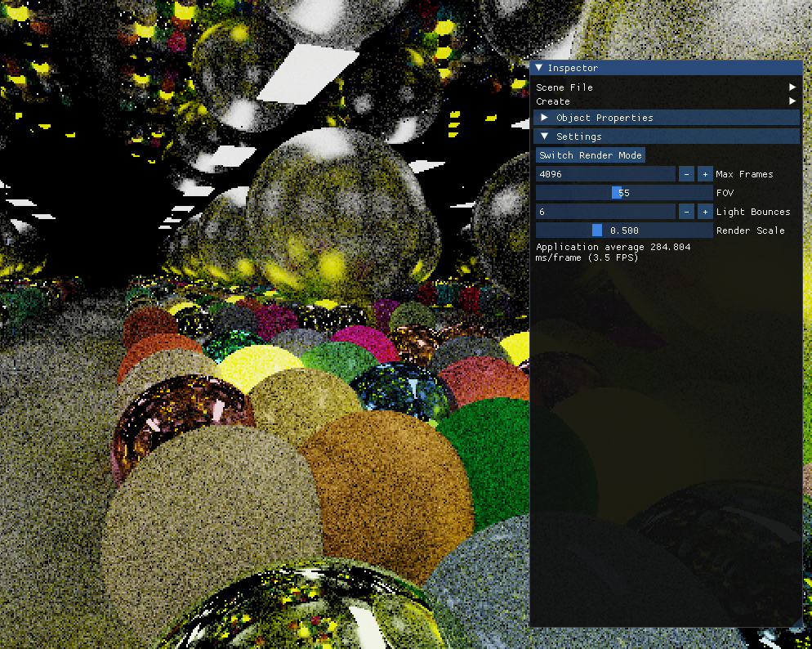Click the Light Bounces label
The width and height of the screenshot is (812, 649).
753,212
